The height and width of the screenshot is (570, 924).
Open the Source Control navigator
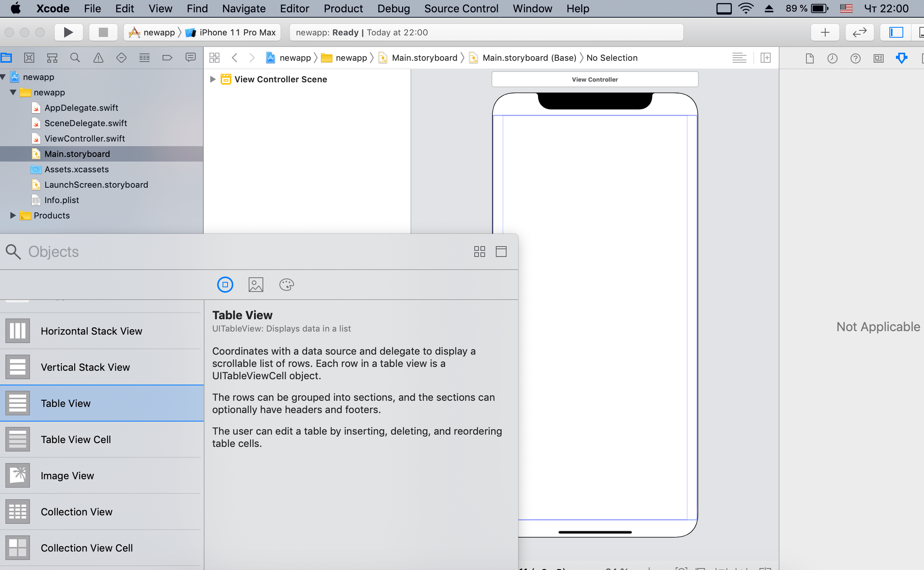[29, 58]
